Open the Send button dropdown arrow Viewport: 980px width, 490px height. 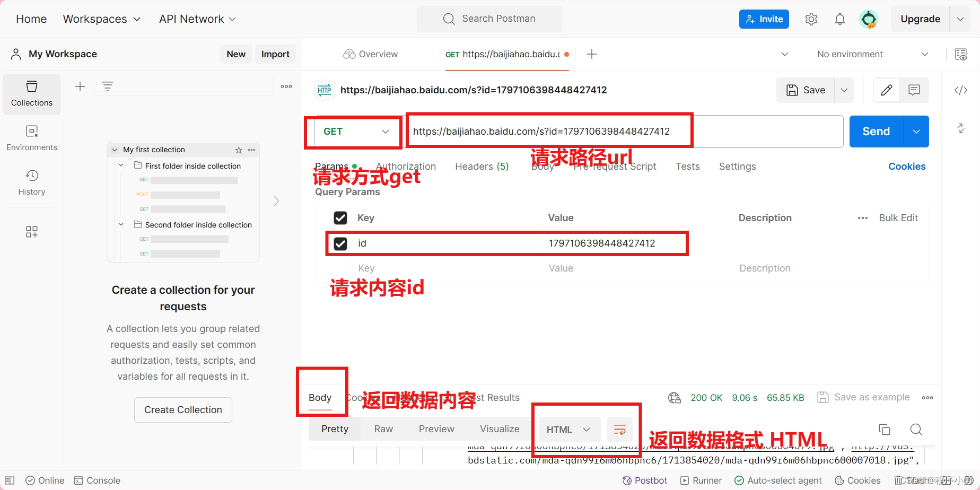pyautogui.click(x=916, y=132)
